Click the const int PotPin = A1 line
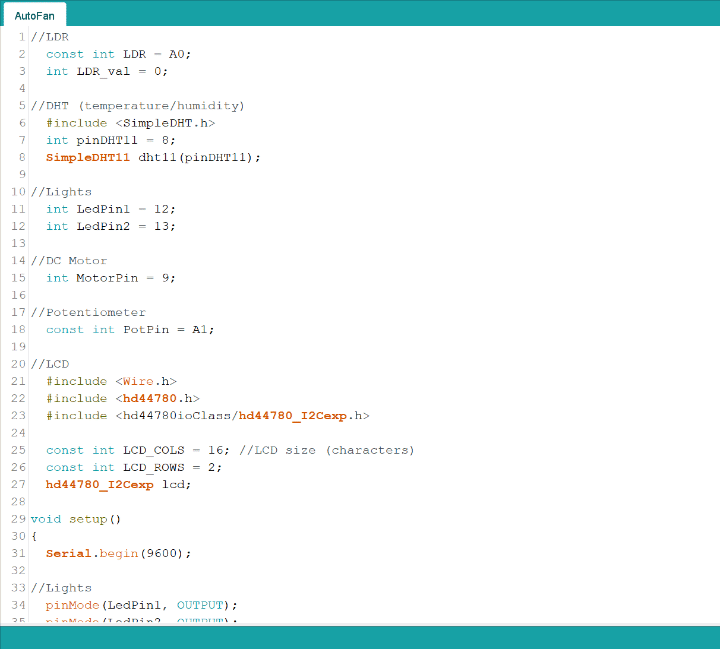720x649 pixels. [x=130, y=329]
